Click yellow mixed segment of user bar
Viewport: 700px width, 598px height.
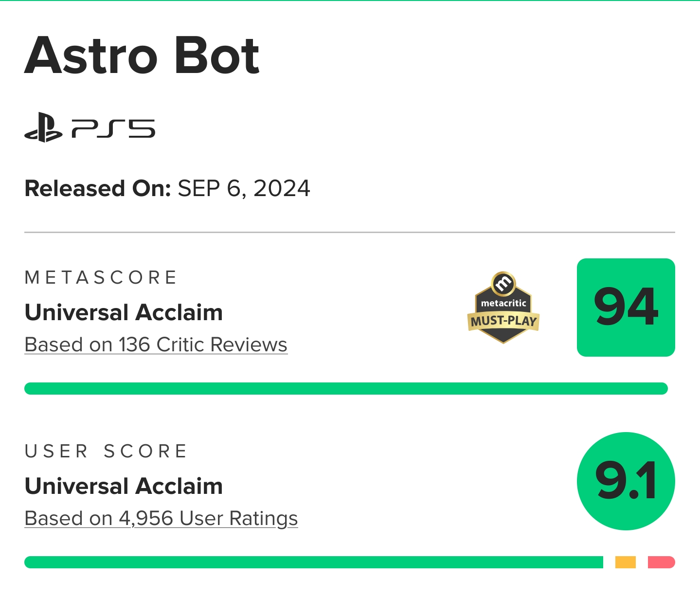626,562
